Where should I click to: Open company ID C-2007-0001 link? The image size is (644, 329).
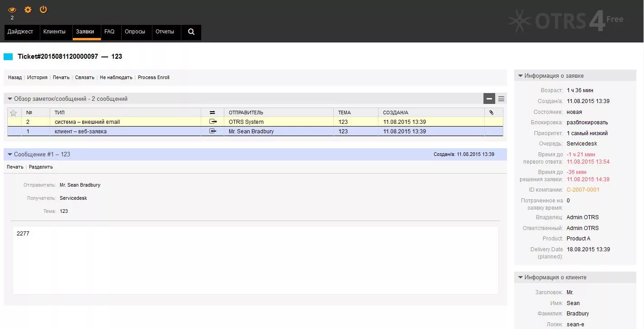583,190
